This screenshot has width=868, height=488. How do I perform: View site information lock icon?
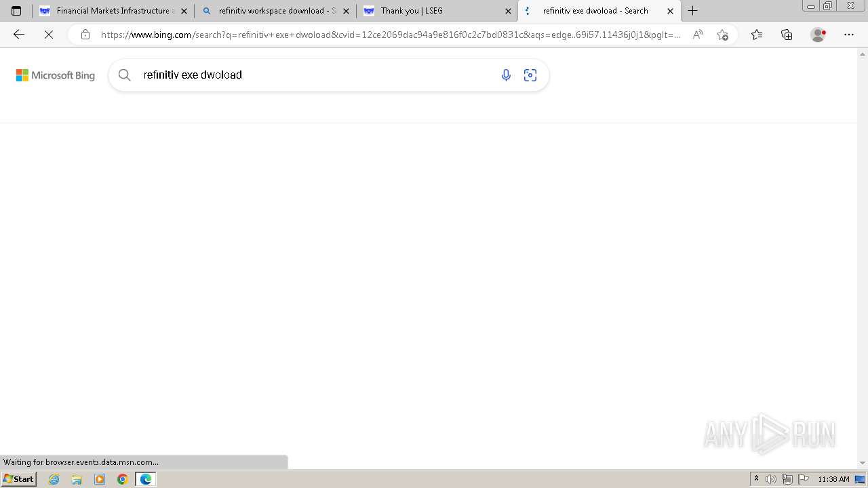85,35
